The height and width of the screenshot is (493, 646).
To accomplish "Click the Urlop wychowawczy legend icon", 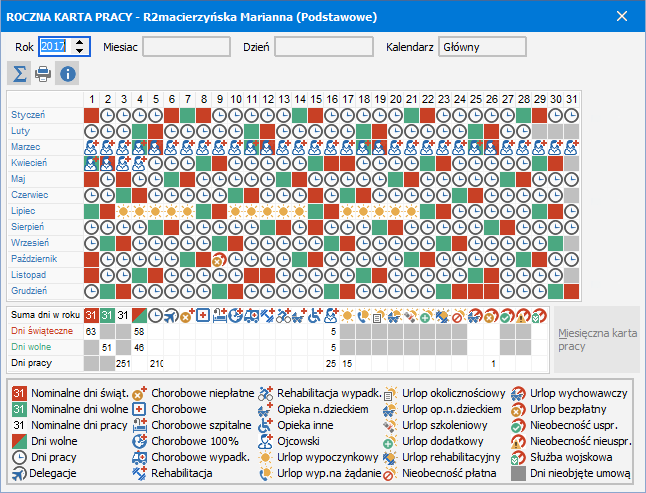I will coord(517,393).
